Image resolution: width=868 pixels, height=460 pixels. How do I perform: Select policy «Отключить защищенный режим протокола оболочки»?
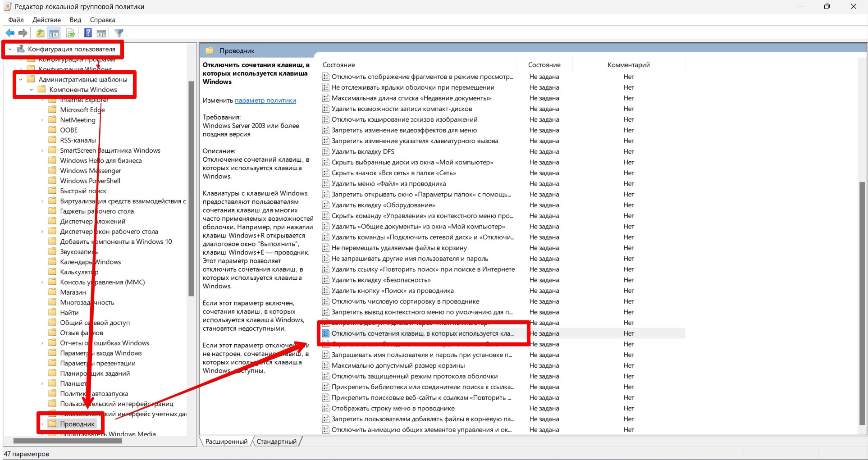414,376
